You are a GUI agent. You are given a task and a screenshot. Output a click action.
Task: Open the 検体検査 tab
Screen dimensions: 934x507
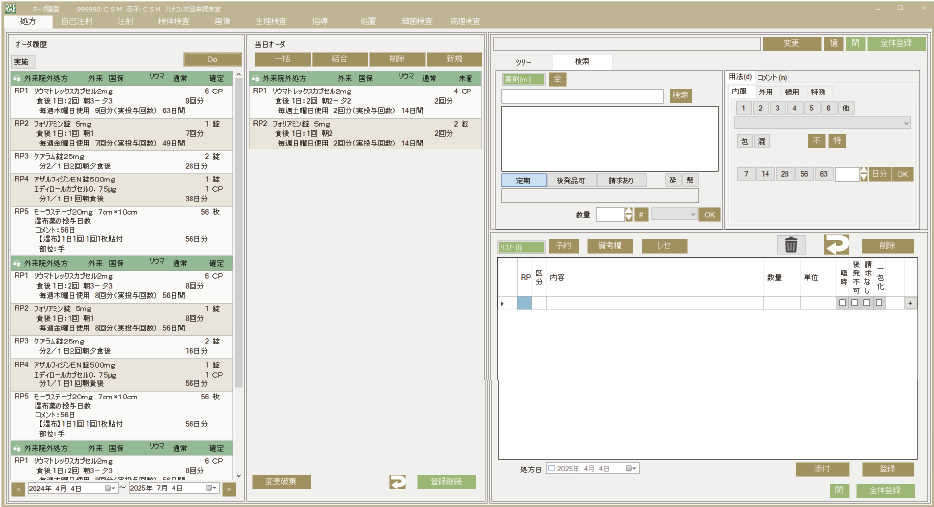[174, 21]
